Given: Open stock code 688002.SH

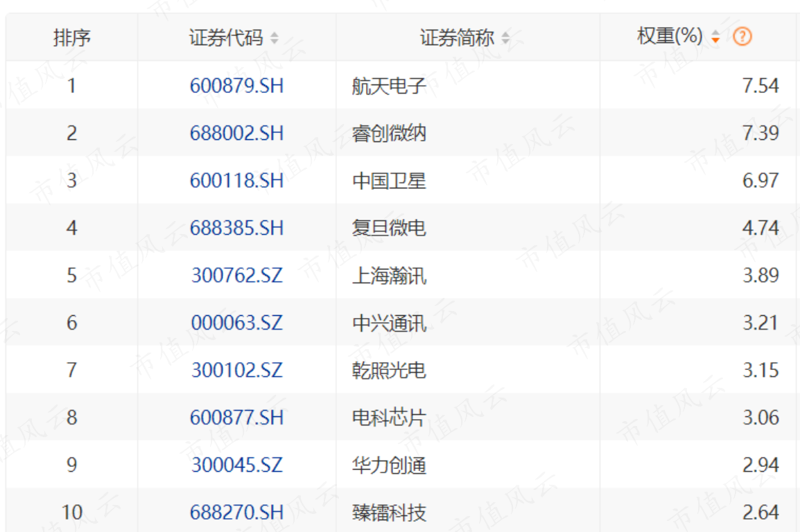Looking at the screenshot, I should coord(236,133).
